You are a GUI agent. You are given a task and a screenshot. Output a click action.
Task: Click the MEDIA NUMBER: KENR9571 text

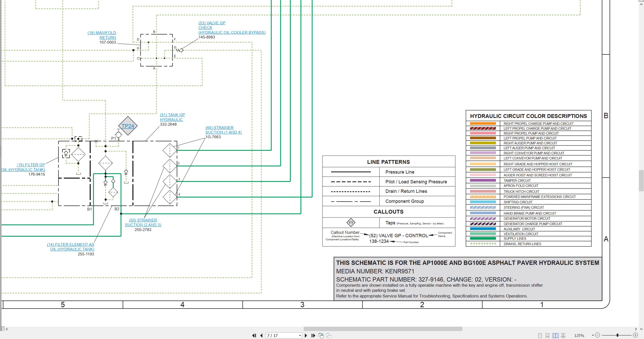375,271
